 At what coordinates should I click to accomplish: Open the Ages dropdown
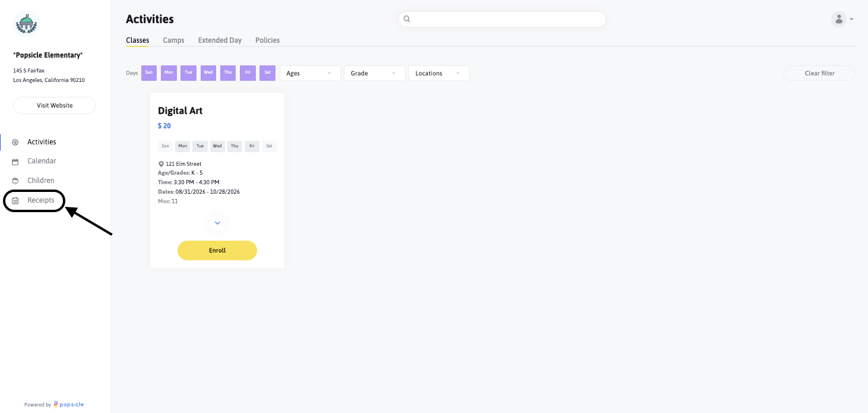point(310,73)
